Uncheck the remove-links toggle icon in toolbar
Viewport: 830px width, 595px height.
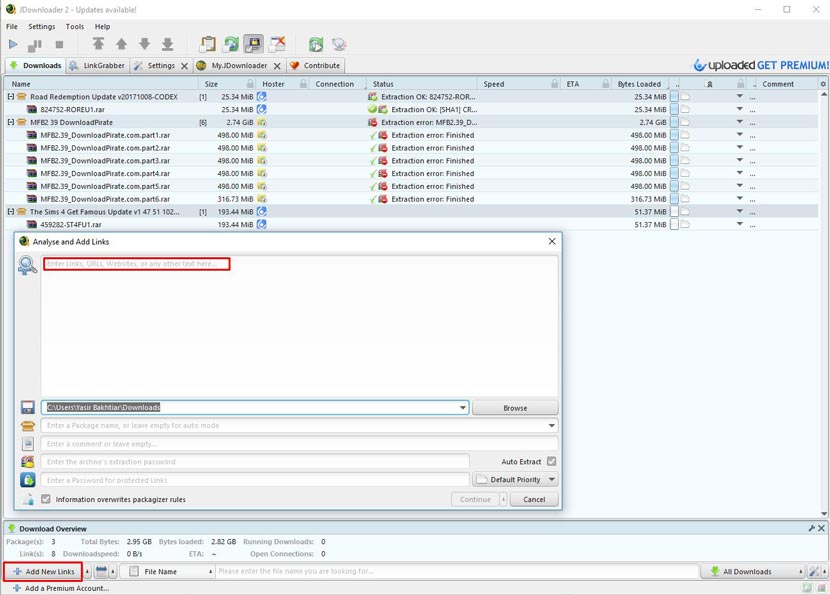275,44
